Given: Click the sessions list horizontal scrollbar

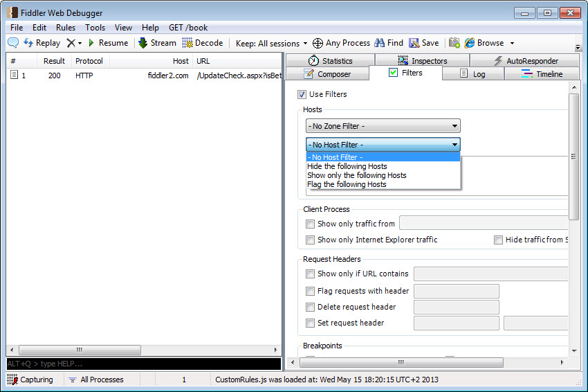Looking at the screenshot, I should click(x=80, y=350).
